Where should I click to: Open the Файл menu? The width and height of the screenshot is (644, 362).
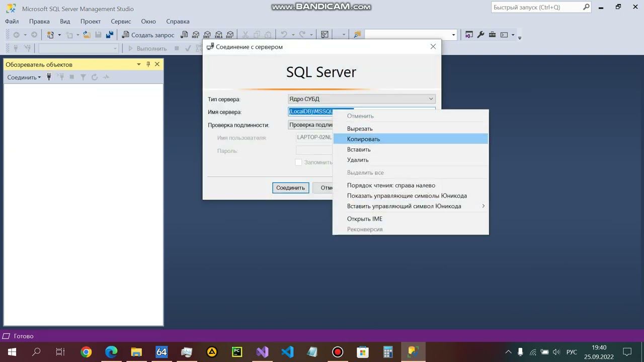pyautogui.click(x=12, y=21)
